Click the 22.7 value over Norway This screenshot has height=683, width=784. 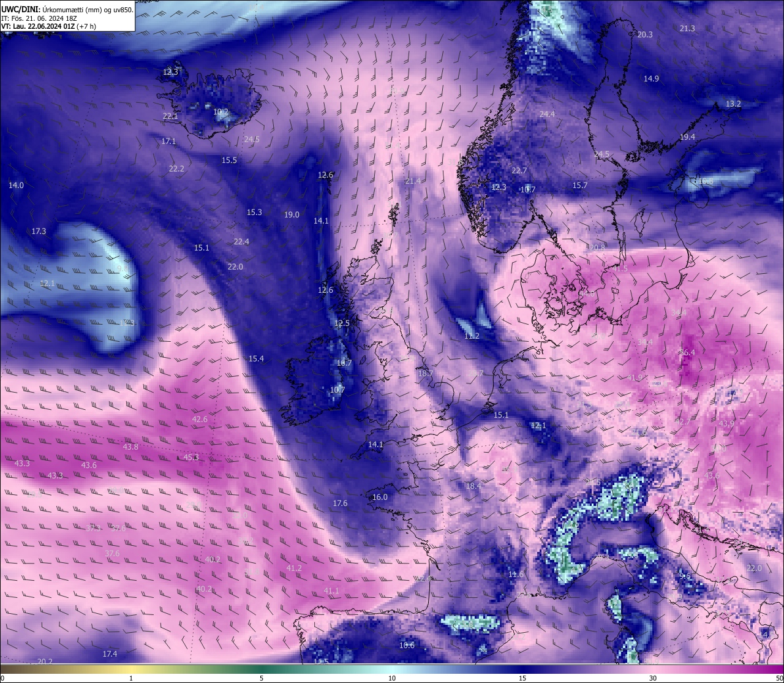(519, 170)
